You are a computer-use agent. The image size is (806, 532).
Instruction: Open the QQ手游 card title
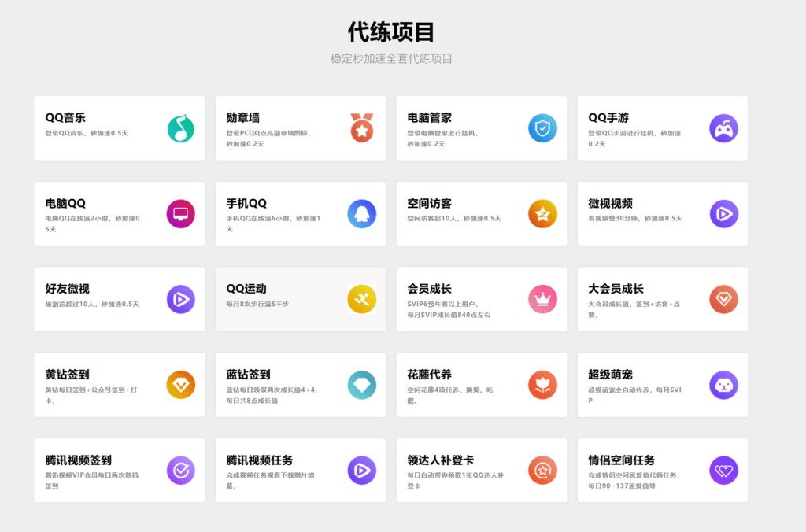click(608, 118)
